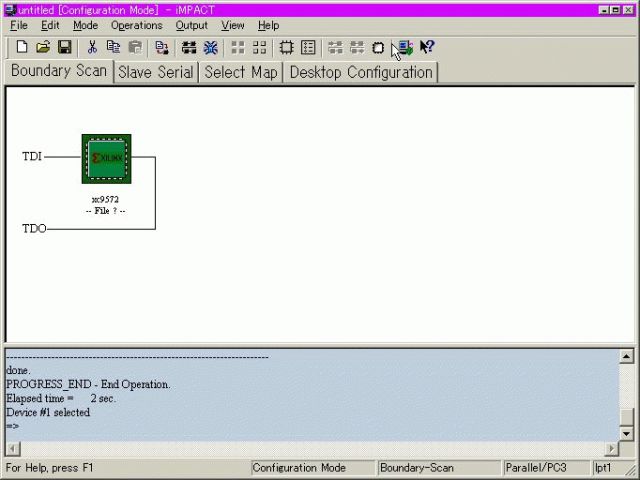640x480 pixels.
Task: Click the Cut scissors icon
Action: tap(92, 47)
